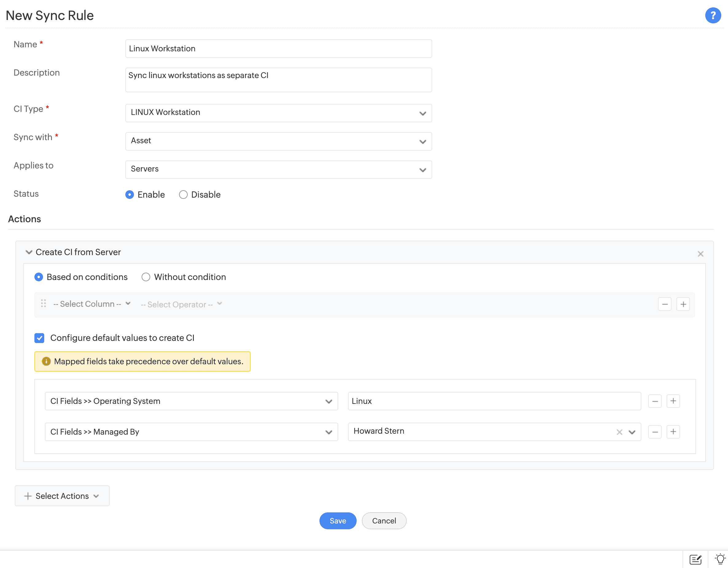Open the Select Actions menu

tap(62, 496)
